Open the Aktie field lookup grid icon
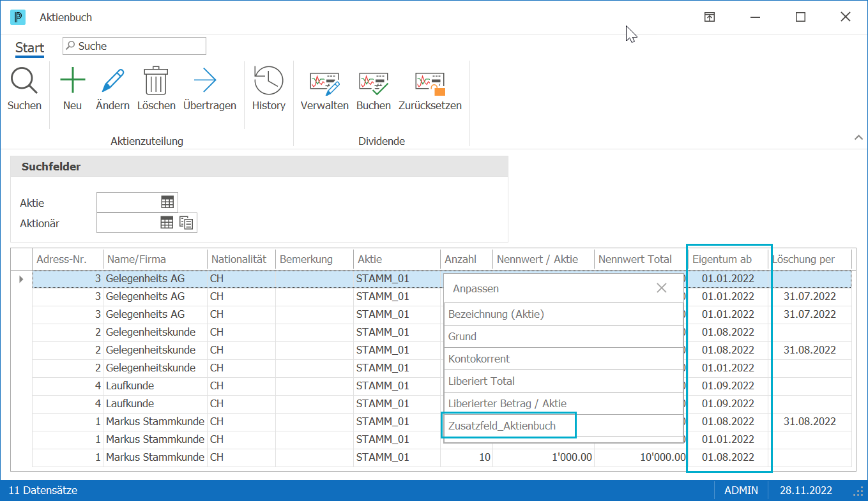 [x=167, y=202]
